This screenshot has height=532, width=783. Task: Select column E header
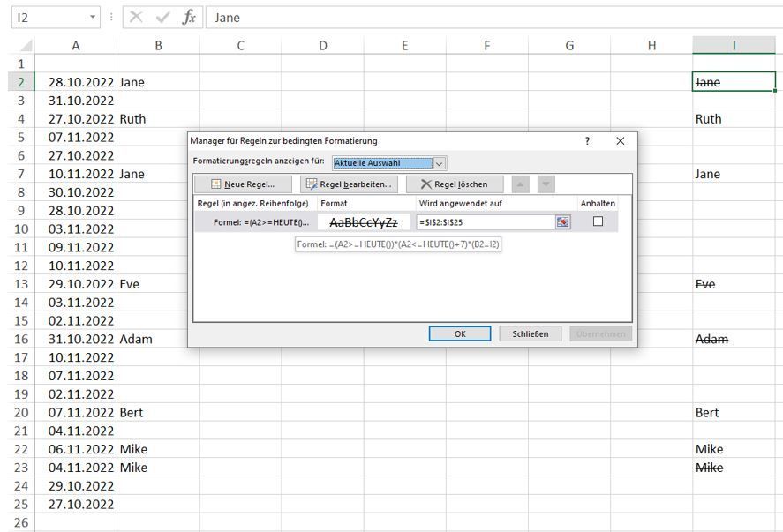[405, 46]
